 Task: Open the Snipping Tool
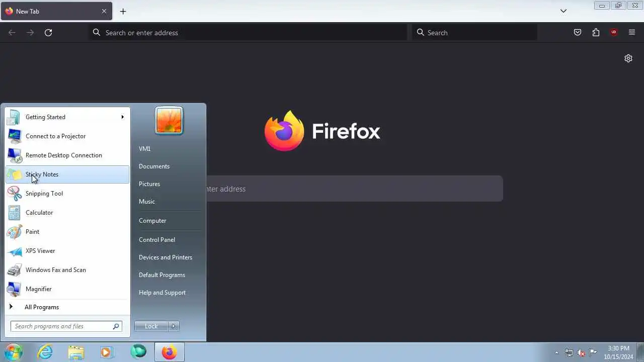point(67,194)
